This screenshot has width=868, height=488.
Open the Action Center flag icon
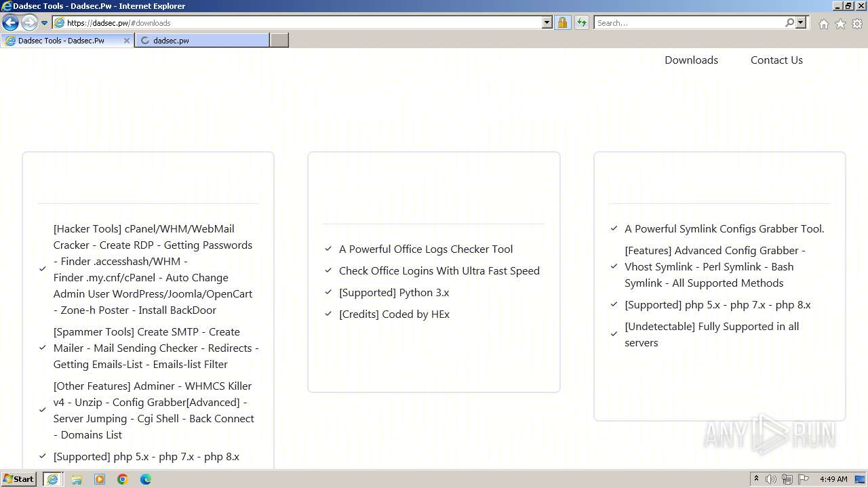pos(804,479)
